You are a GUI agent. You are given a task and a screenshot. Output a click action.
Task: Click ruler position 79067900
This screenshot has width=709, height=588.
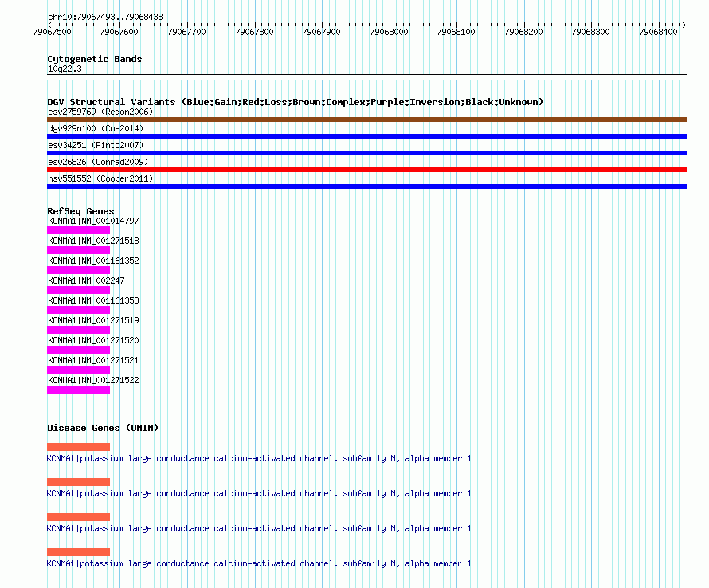[x=321, y=32]
